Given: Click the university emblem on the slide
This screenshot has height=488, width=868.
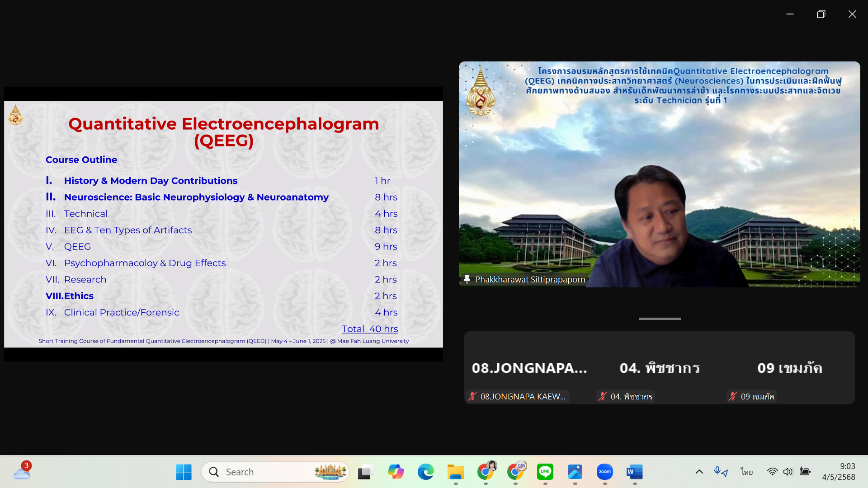Looking at the screenshot, I should pyautogui.click(x=15, y=115).
